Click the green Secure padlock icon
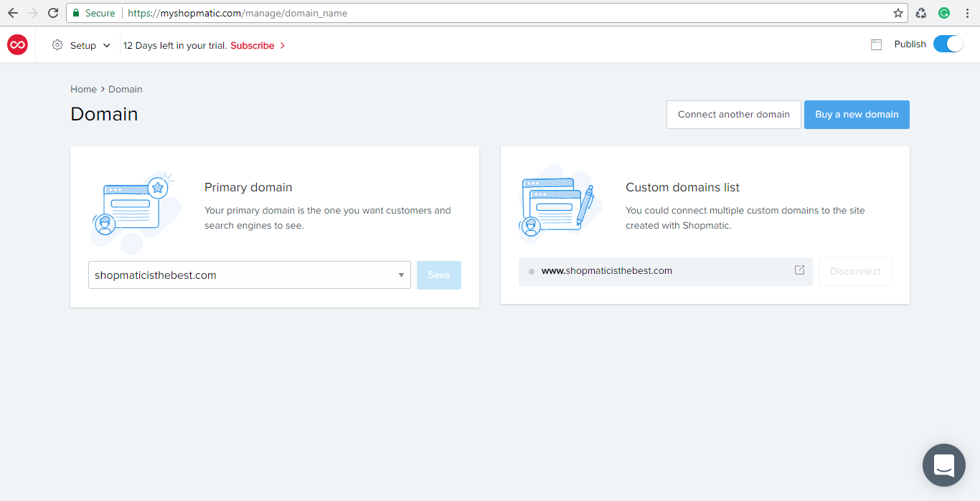 click(x=75, y=13)
